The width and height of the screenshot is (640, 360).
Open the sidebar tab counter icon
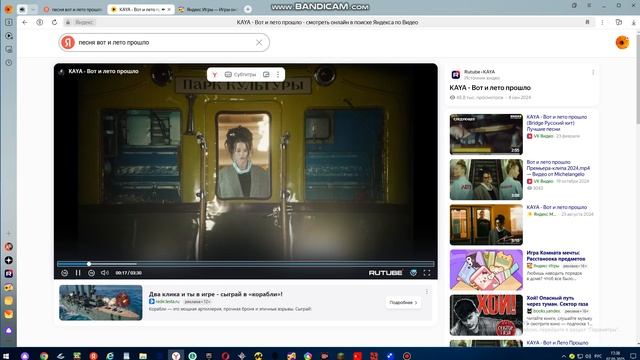[x=9, y=22]
